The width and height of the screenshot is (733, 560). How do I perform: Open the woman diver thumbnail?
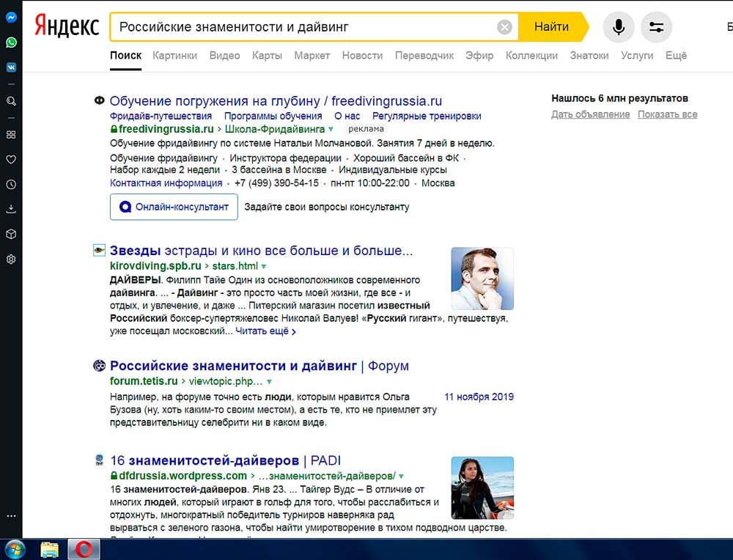482,488
